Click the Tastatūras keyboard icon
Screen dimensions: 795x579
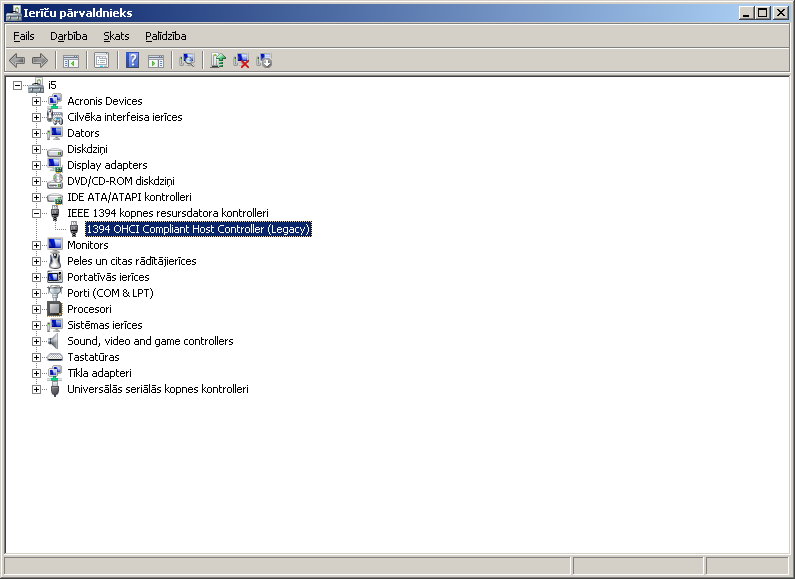tap(55, 357)
